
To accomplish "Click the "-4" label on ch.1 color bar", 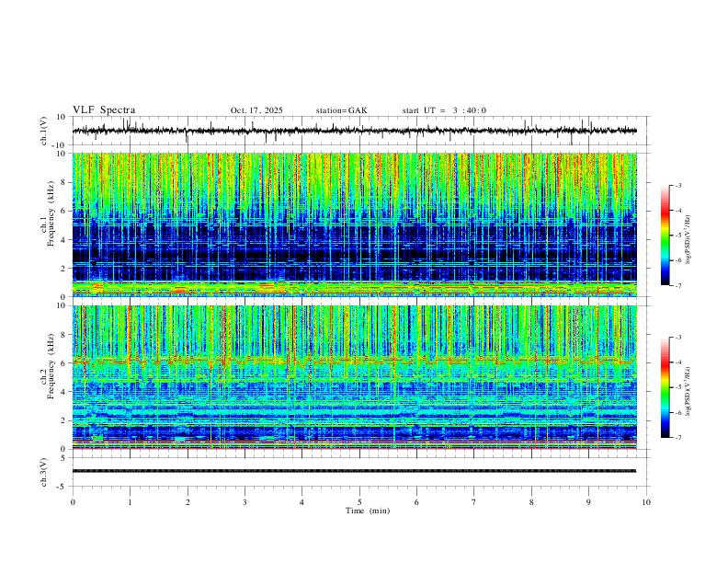I will click(677, 211).
